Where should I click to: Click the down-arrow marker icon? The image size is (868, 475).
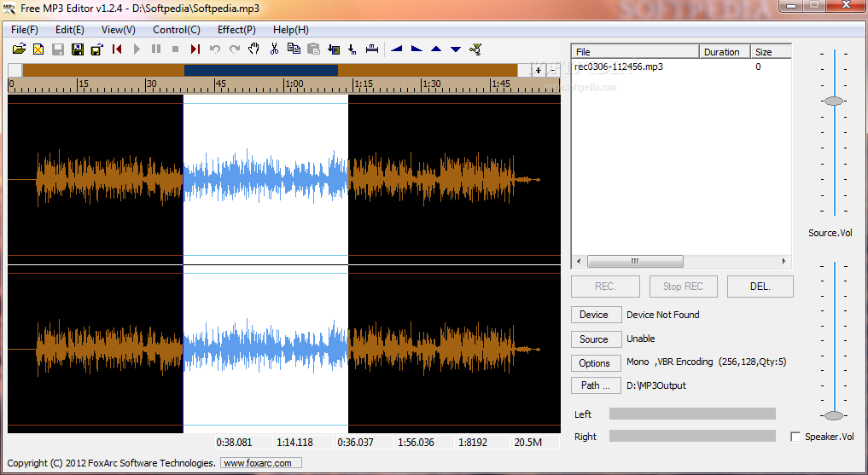[352, 49]
